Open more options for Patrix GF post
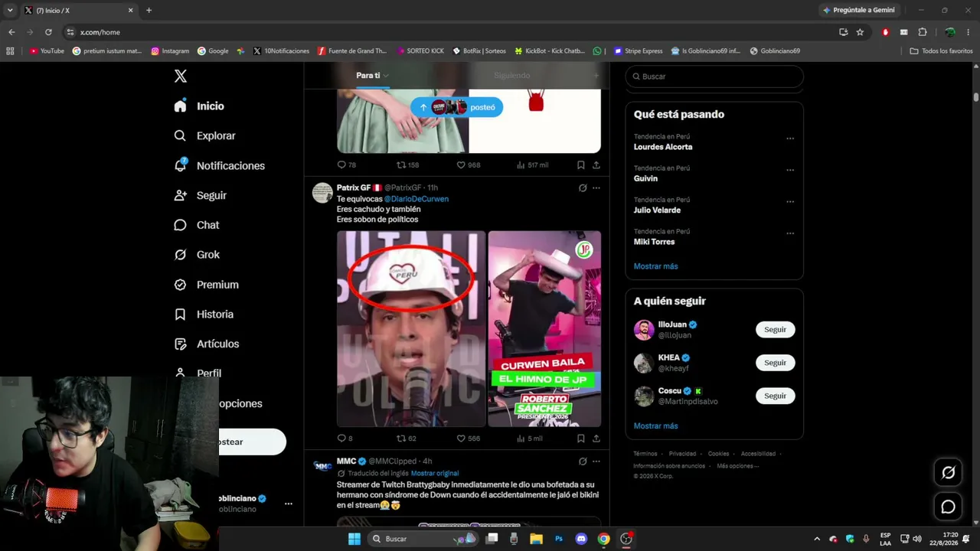This screenshot has height=551, width=980. point(596,187)
